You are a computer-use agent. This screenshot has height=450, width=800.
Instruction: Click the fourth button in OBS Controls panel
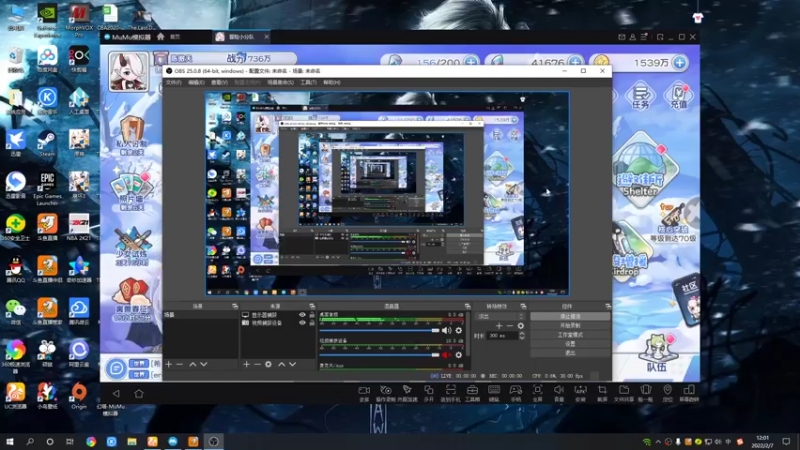tap(570, 344)
